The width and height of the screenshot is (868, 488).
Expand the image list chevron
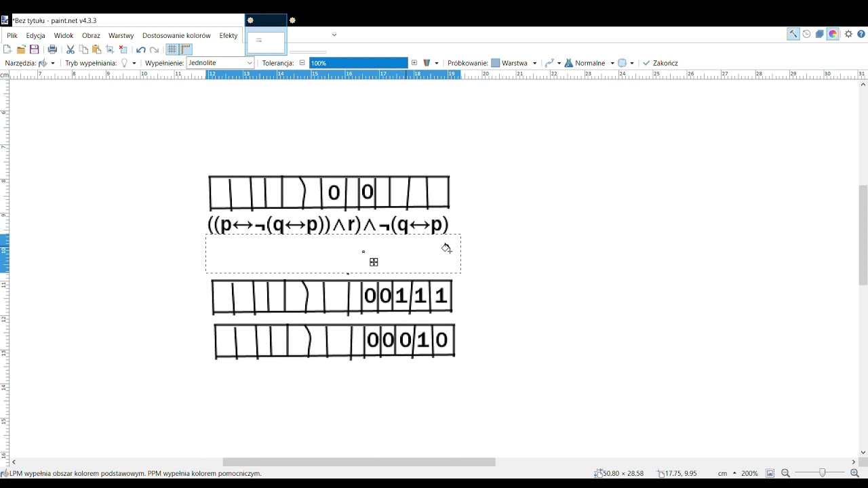coord(334,35)
